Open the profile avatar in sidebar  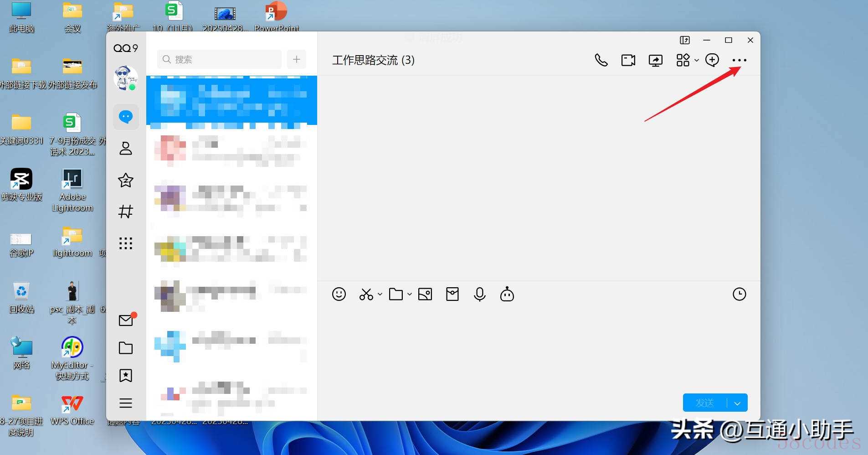[x=125, y=78]
